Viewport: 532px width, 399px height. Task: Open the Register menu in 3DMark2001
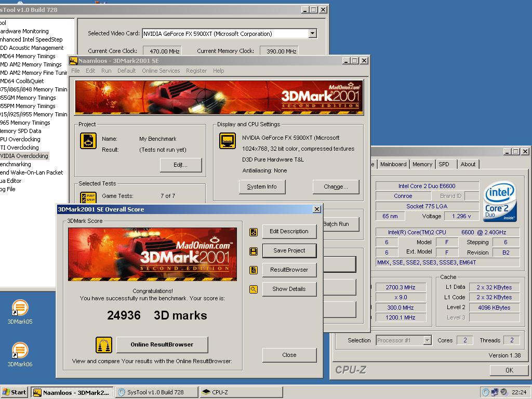[x=196, y=71]
